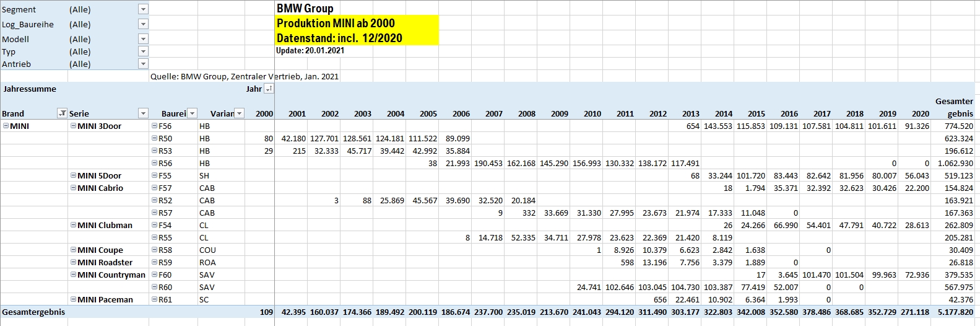Open the Antrieb filter dropdown
The image size is (980, 326).
point(143,64)
